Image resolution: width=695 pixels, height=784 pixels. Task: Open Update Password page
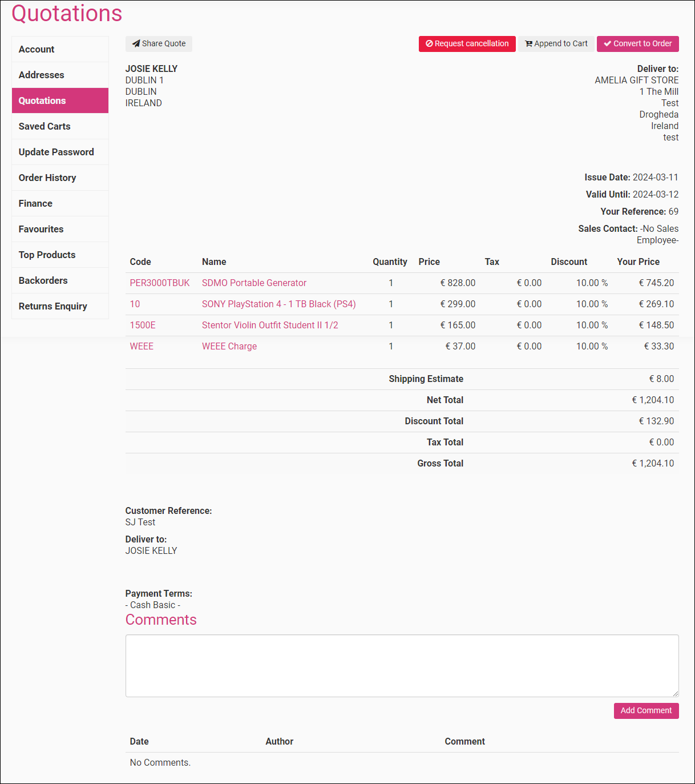click(x=56, y=152)
